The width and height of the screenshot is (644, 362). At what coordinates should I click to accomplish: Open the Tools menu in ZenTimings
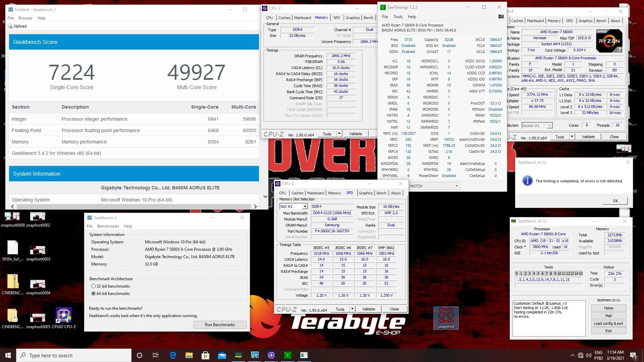pos(398,17)
